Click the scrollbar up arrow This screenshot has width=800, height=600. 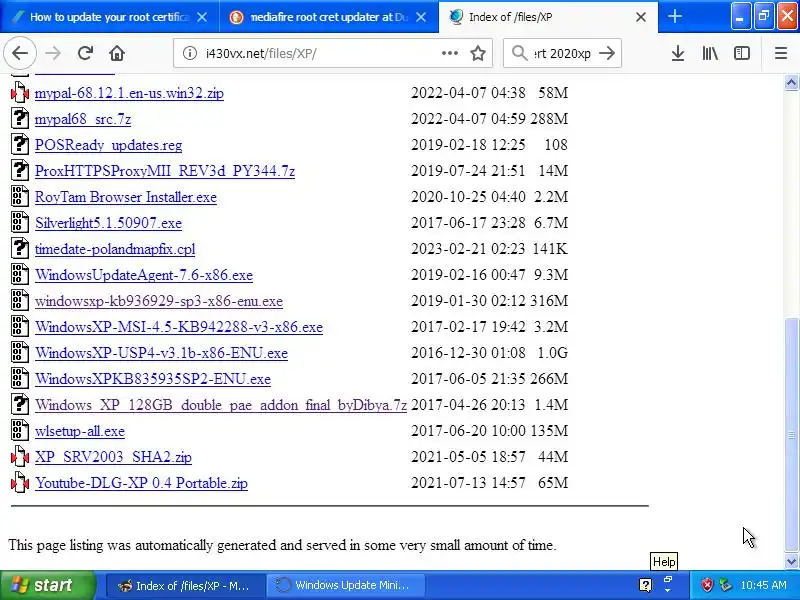tap(791, 83)
